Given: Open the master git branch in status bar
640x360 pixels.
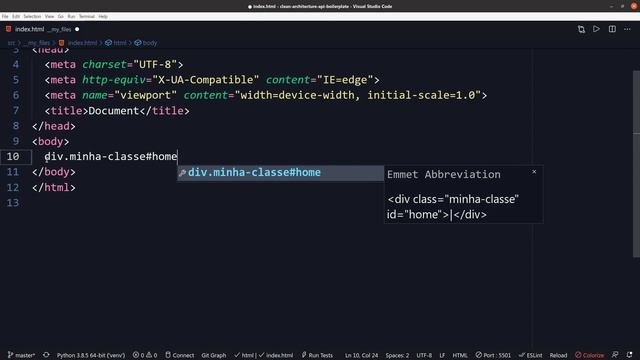Looking at the screenshot, I should [21, 355].
